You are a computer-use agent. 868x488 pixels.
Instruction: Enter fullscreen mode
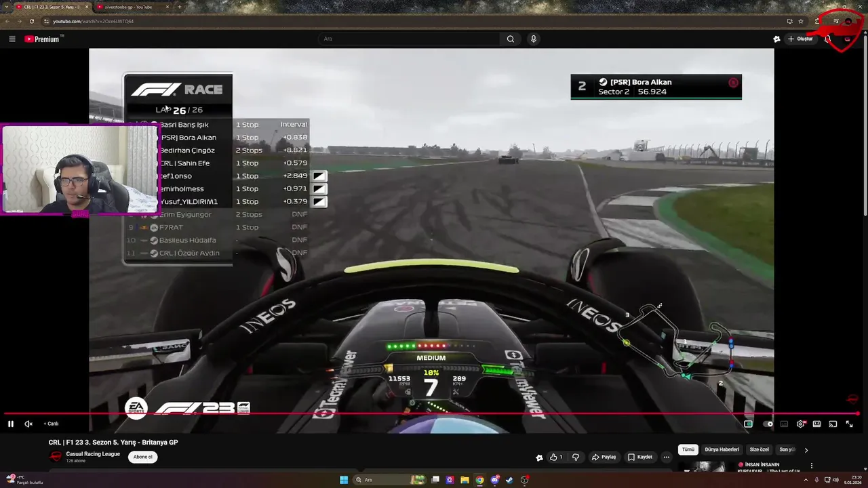(x=849, y=424)
